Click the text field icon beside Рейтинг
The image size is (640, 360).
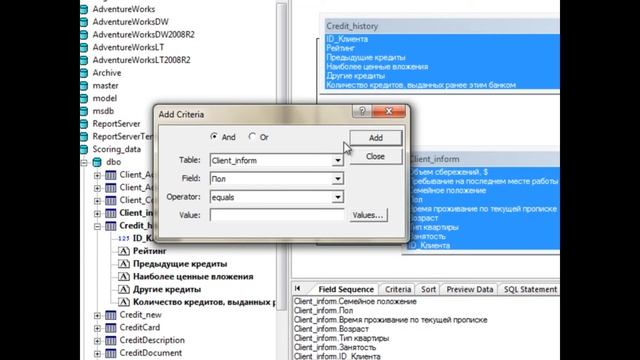[x=124, y=251]
